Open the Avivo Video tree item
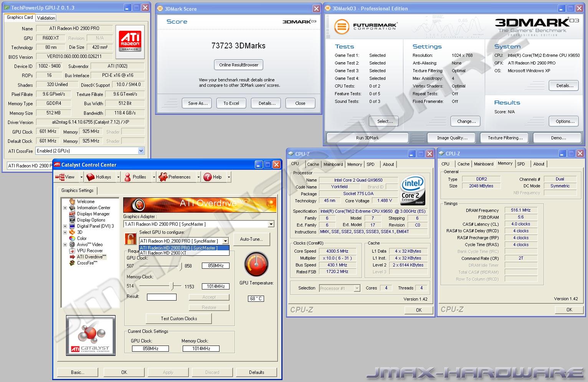The image size is (588, 382). pyautogui.click(x=89, y=245)
